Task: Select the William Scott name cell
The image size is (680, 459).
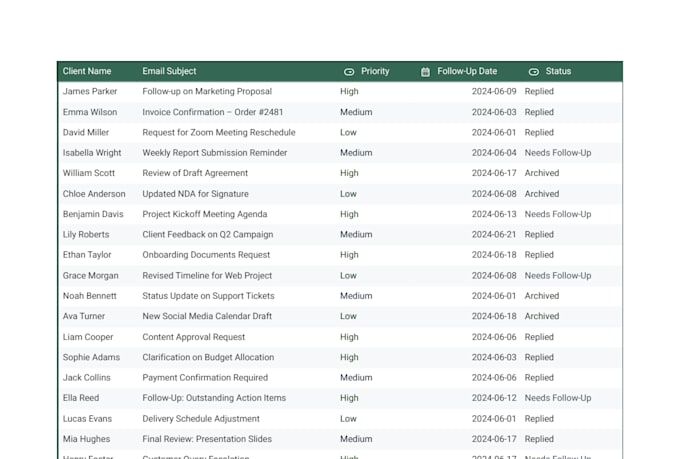Action: point(88,173)
